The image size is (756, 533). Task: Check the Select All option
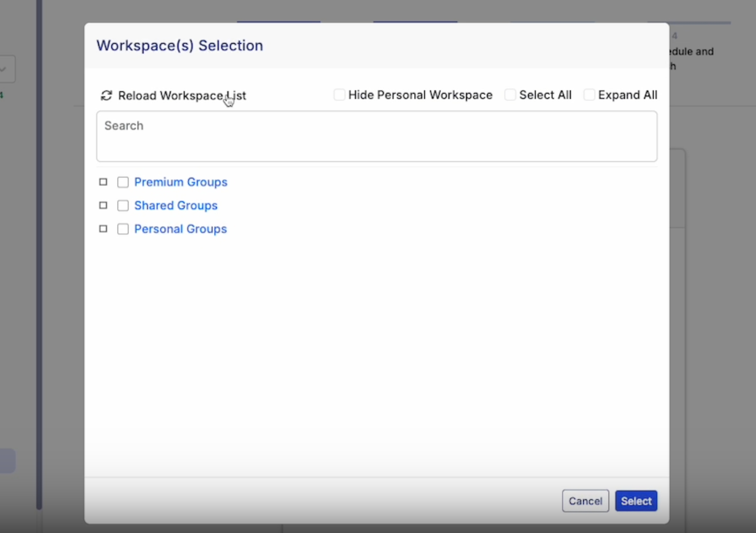[510, 95]
